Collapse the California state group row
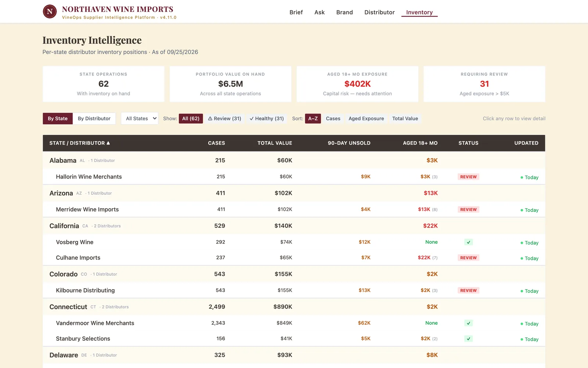Viewport: 588px width, 368px height. point(294,226)
